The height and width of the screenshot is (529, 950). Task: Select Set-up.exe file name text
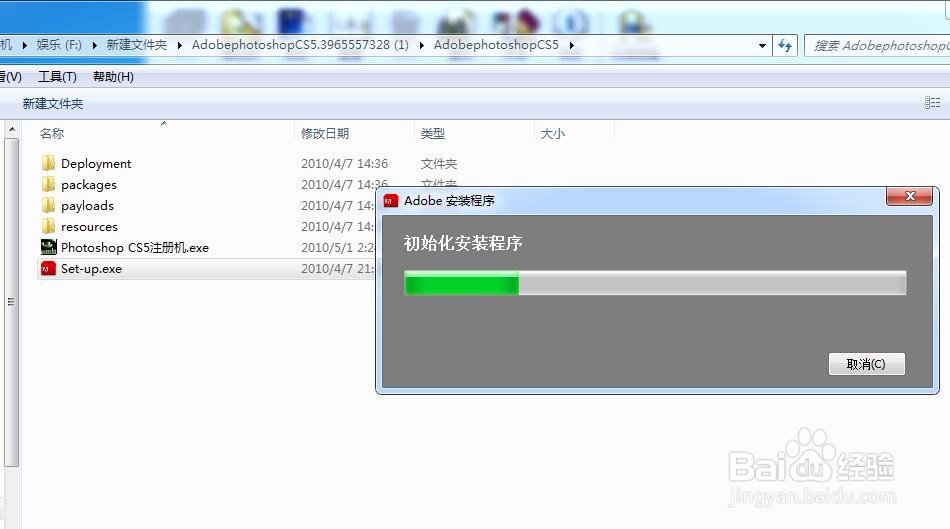91,268
